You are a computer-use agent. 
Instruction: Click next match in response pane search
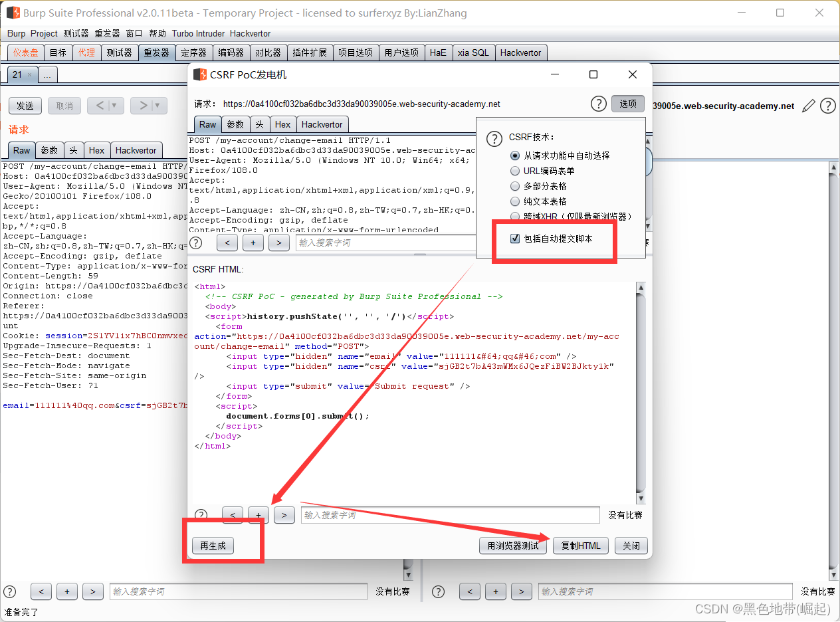pyautogui.click(x=522, y=591)
